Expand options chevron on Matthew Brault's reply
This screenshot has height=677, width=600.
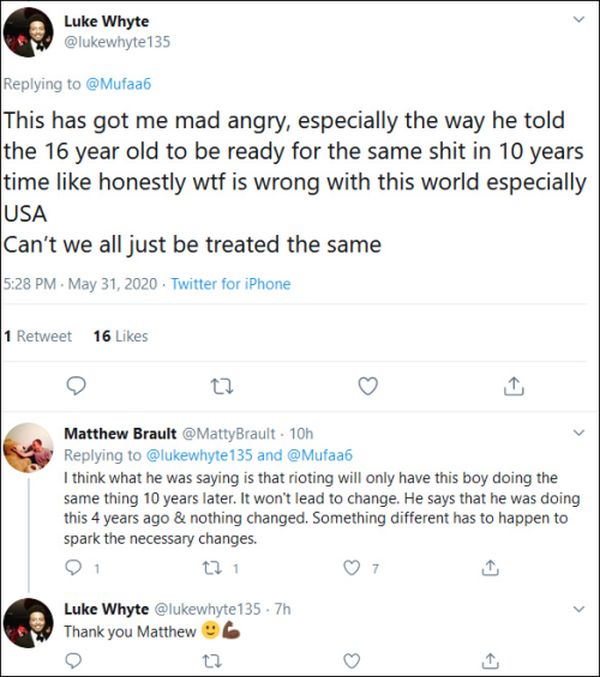click(576, 433)
